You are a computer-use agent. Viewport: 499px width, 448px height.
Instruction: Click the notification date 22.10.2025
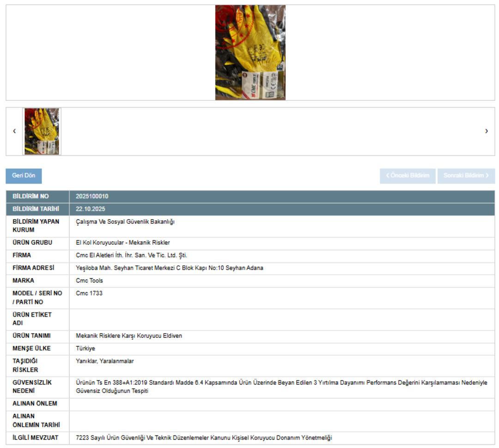click(90, 209)
